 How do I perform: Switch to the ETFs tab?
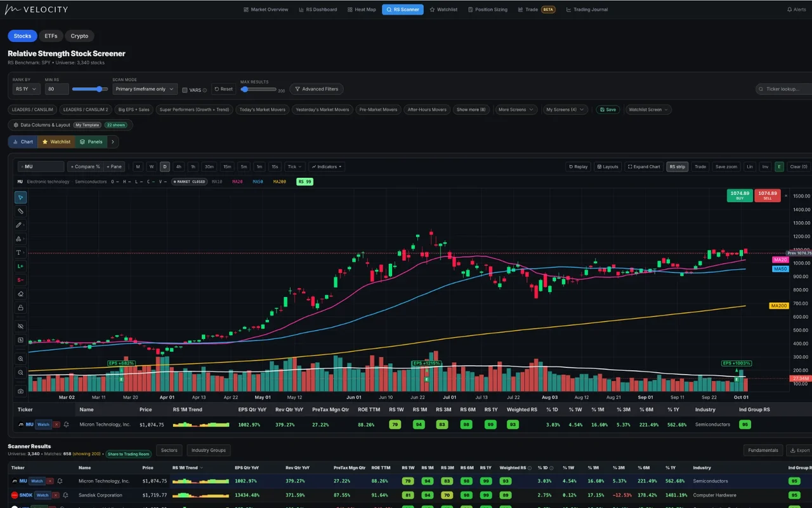[x=51, y=36]
